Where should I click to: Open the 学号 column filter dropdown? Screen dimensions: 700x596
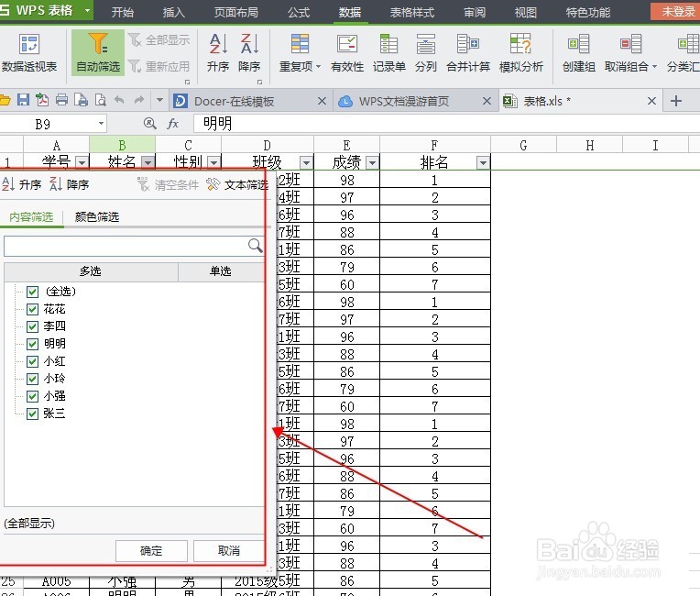point(82,162)
